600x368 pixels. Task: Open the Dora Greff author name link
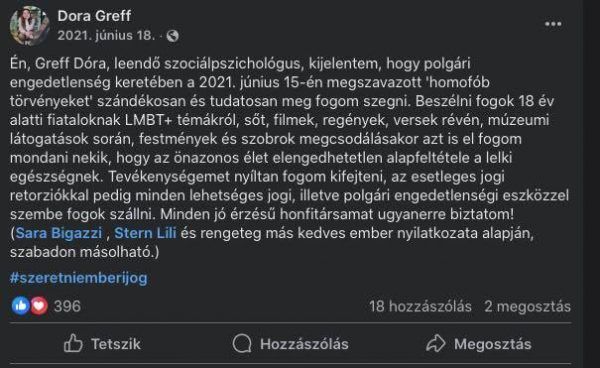(x=94, y=16)
